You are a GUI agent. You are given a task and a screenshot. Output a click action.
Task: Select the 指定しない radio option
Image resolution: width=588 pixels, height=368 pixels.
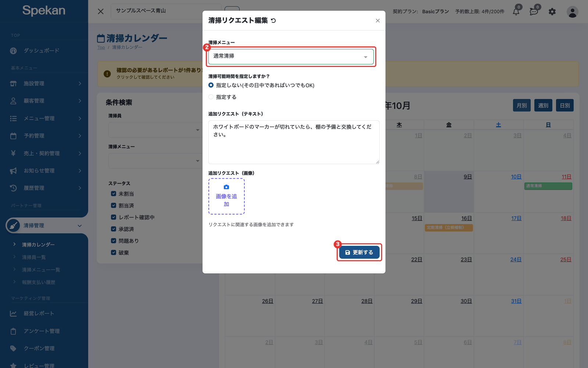211,85
